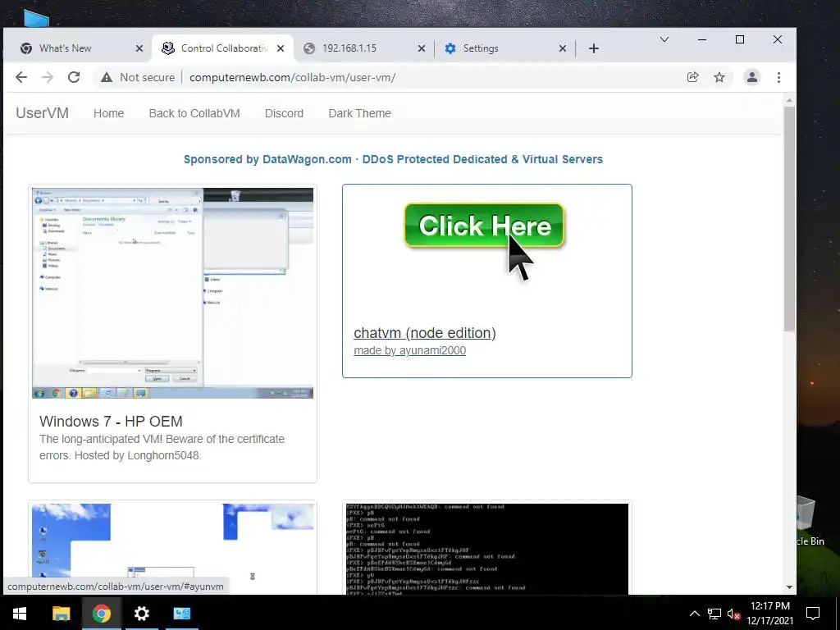Open the Windows 7 VM thumbnail
Screen dimensions: 840x630
pos(172,293)
